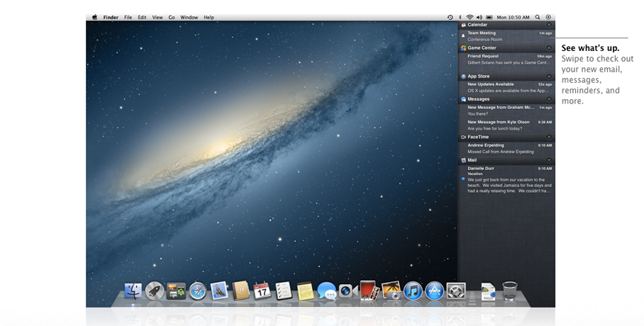Viewport: 644px width, 326px height.
Task: Open Wi-Fi status menu
Action: [470, 17]
